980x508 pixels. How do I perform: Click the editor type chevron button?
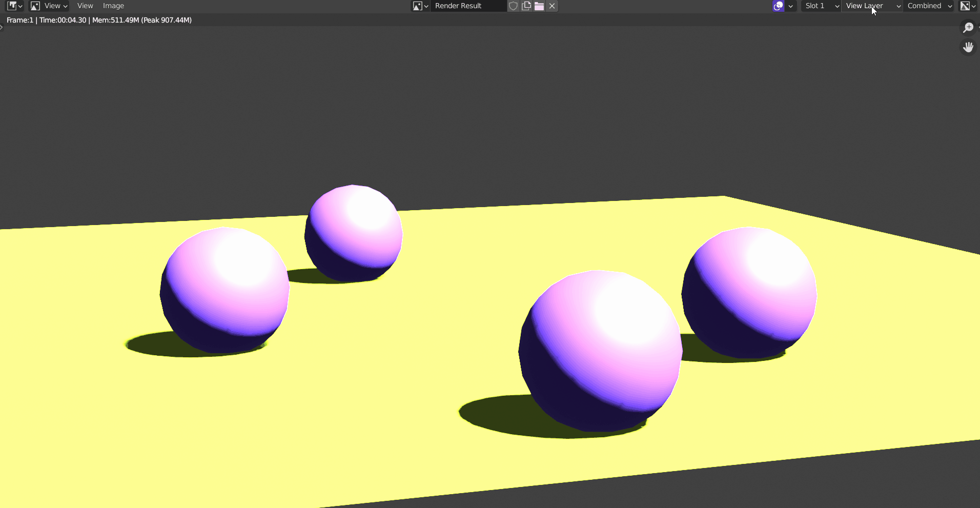click(x=19, y=6)
